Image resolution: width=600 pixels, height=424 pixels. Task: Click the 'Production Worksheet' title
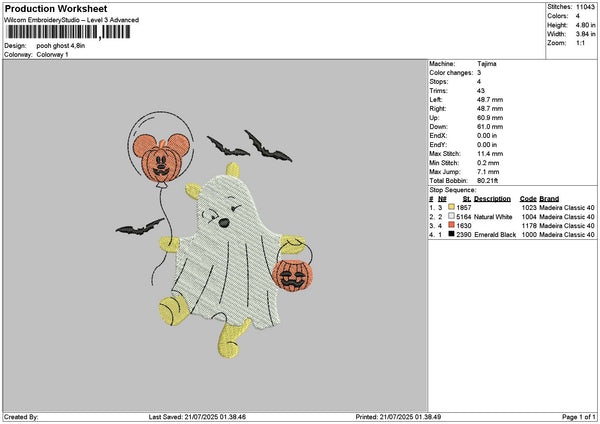tap(56, 8)
